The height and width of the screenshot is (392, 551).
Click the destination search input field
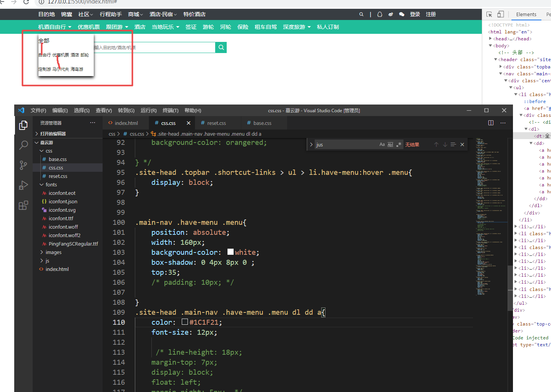[x=154, y=48]
